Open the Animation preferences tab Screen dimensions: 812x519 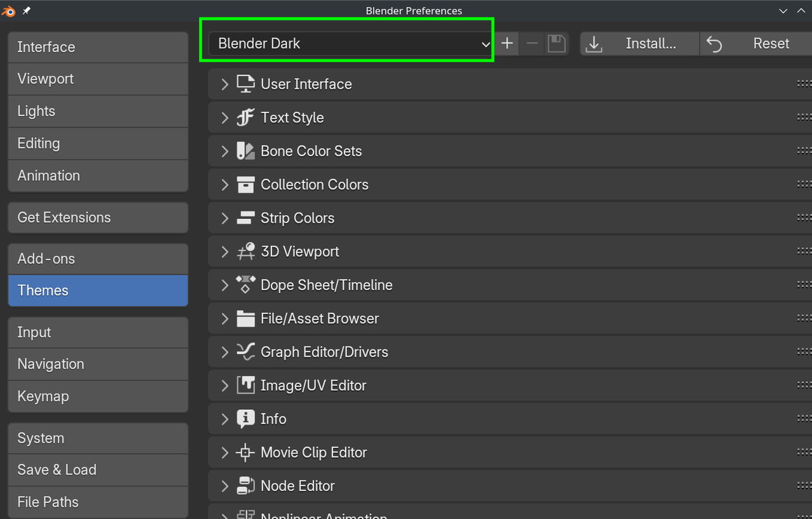point(98,176)
